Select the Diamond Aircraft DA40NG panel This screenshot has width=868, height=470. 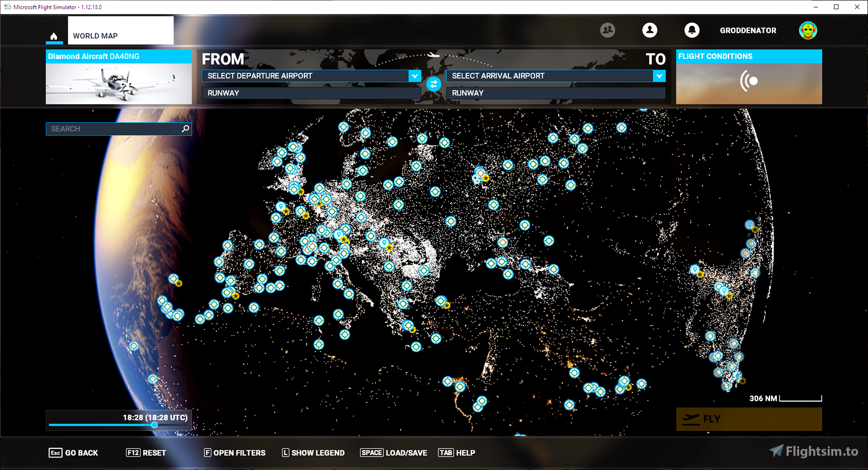119,77
